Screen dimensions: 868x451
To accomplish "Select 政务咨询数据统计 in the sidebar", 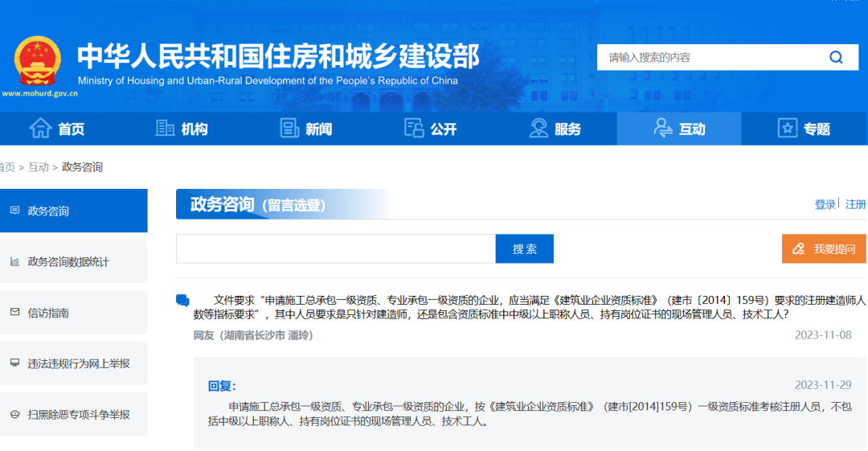I will click(x=74, y=261).
